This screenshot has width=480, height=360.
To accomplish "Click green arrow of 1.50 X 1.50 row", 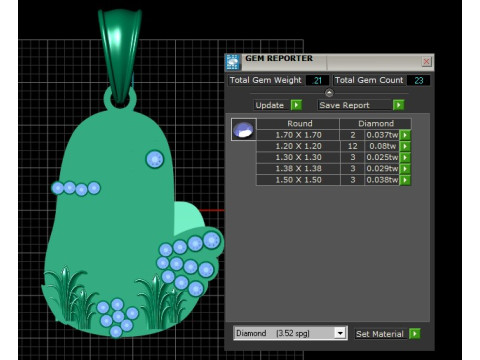I will tap(405, 180).
